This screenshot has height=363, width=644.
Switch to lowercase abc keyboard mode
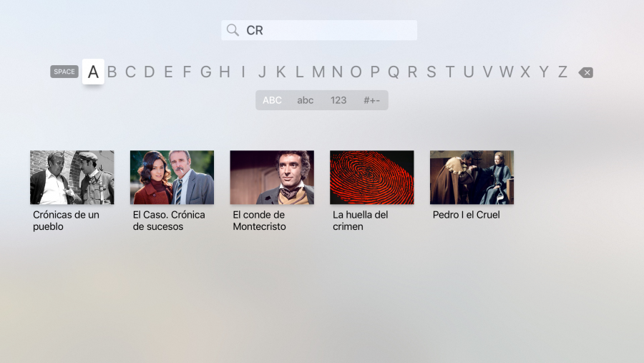point(305,100)
